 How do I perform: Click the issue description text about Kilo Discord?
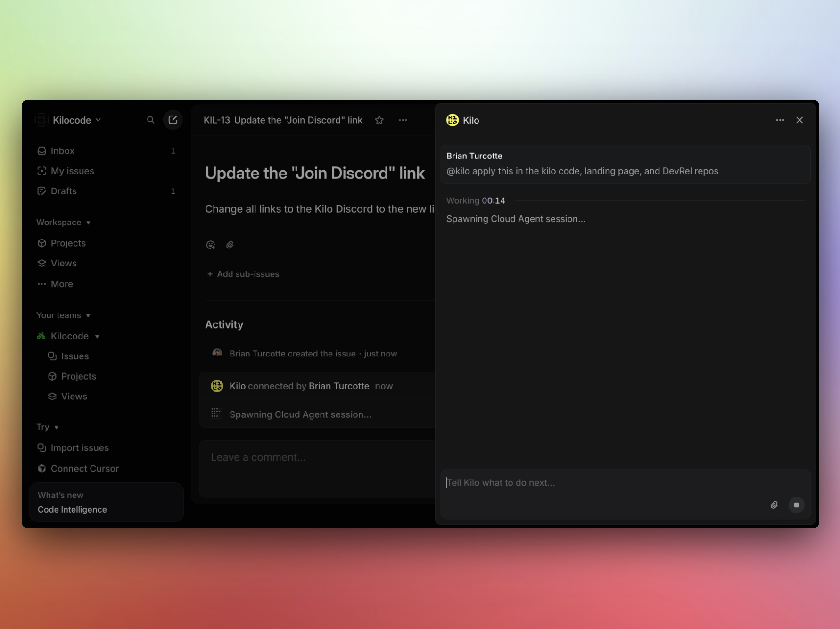coord(320,209)
